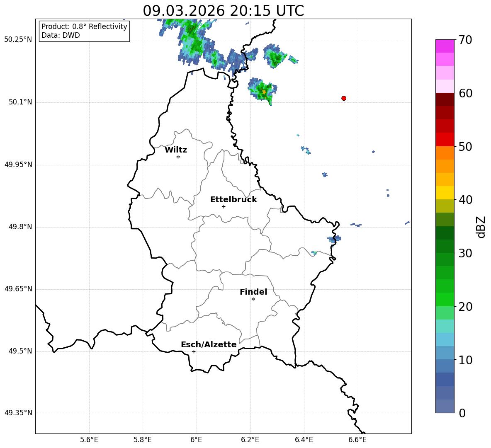Click the 6.2°E longitude label

click(250, 440)
